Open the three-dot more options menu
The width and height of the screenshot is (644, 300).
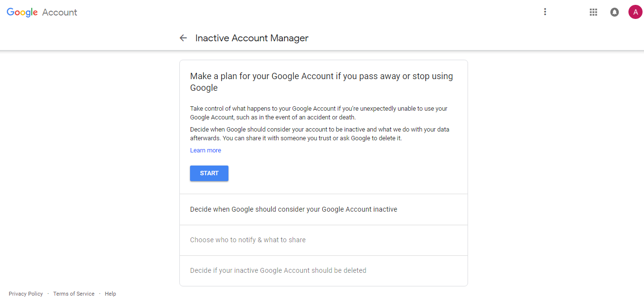[x=545, y=12]
